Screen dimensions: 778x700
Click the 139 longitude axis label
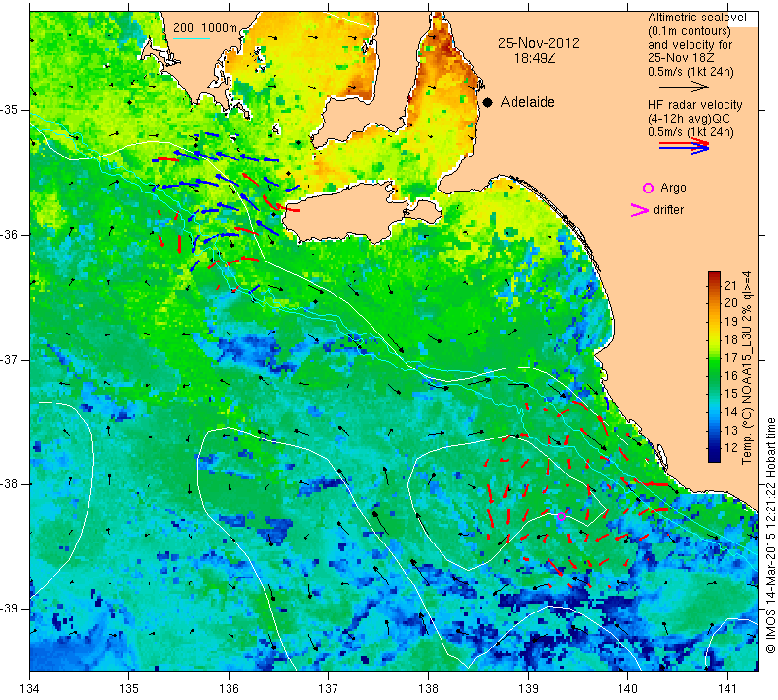528,688
